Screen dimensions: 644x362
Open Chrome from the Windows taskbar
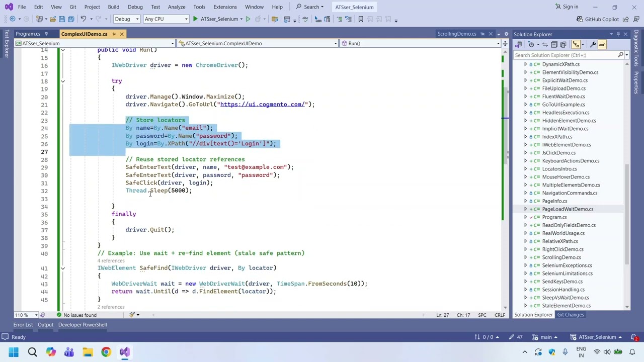106,352
